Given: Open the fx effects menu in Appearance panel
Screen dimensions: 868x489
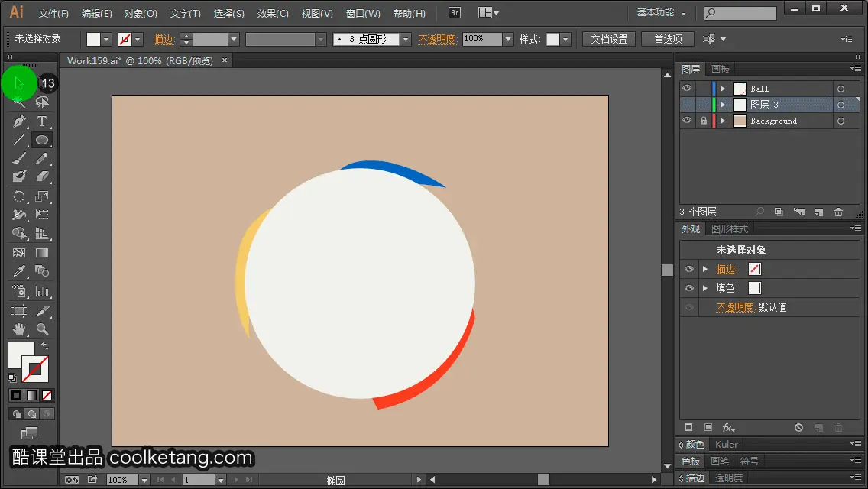Looking at the screenshot, I should click(728, 428).
